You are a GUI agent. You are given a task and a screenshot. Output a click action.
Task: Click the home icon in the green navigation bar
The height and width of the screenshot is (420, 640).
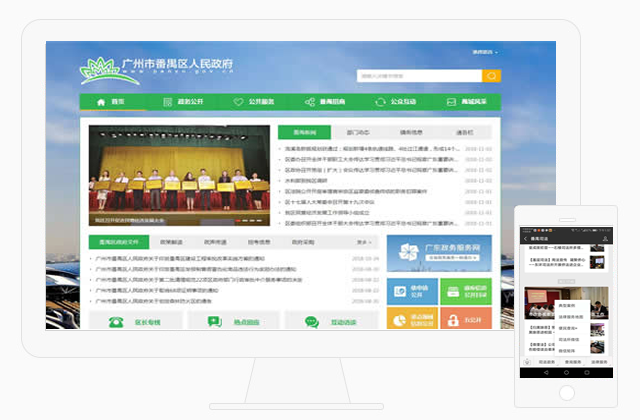(x=100, y=102)
